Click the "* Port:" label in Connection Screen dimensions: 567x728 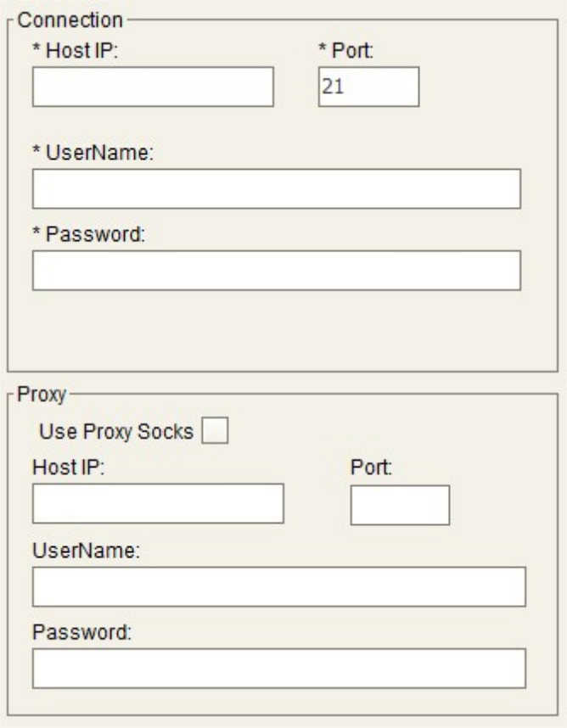[346, 51]
